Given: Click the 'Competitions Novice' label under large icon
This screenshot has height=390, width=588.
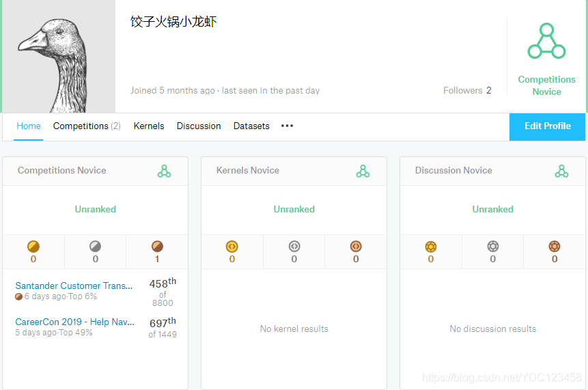Looking at the screenshot, I should tap(547, 85).
